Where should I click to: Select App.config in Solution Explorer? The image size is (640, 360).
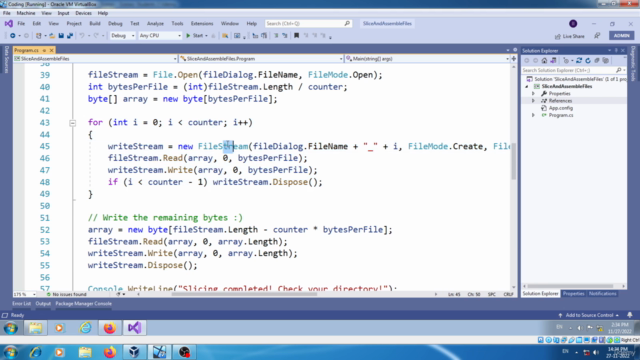[560, 108]
